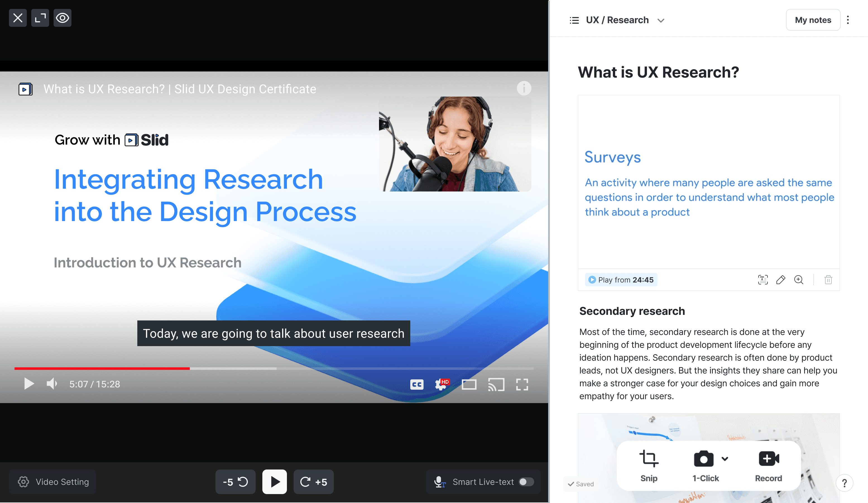Select the Snip capture tool
Image resolution: width=868 pixels, height=503 pixels.
[x=649, y=466]
